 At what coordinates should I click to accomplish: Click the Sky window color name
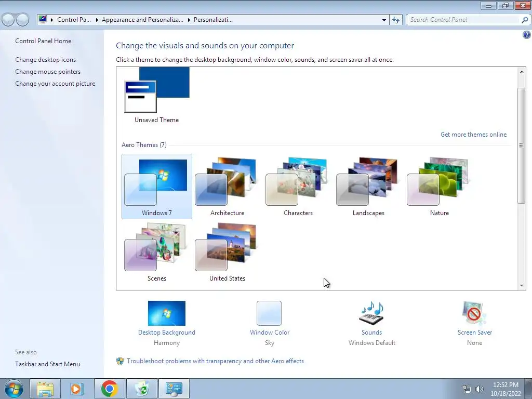[270, 343]
